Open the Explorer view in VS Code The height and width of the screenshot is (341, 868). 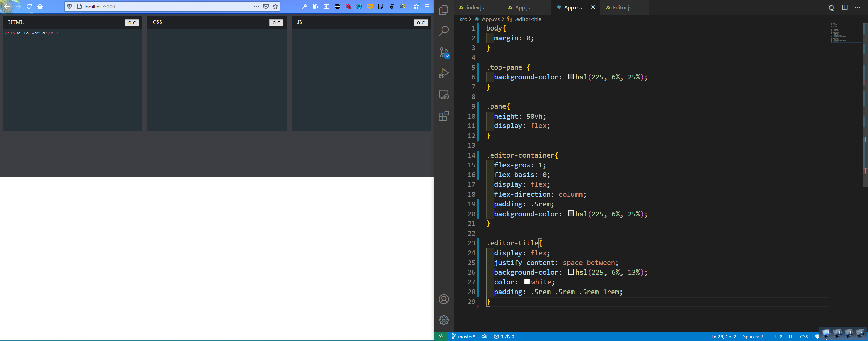tap(443, 10)
